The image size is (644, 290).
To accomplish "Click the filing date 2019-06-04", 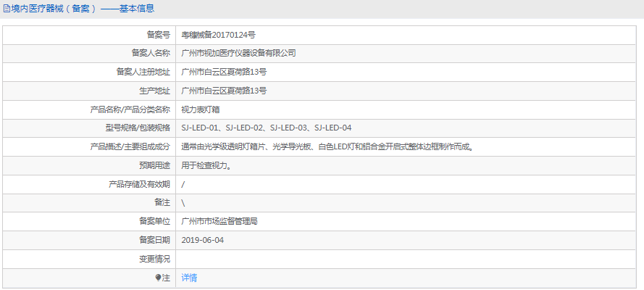I will pos(203,240).
